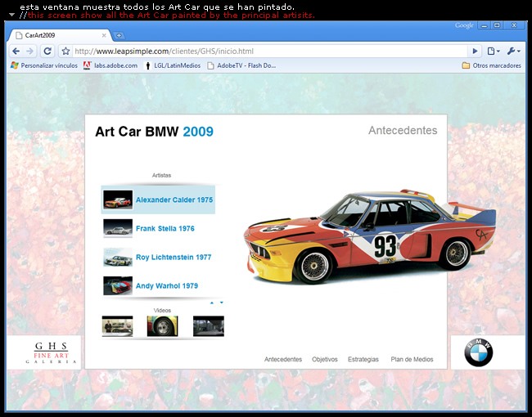Screen dimensions: 532x417
Task: Go to Plan de Medios section
Action: coord(412,360)
